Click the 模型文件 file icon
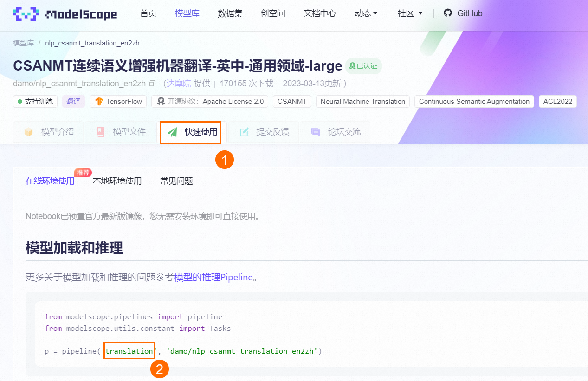The height and width of the screenshot is (381, 588). 100,132
